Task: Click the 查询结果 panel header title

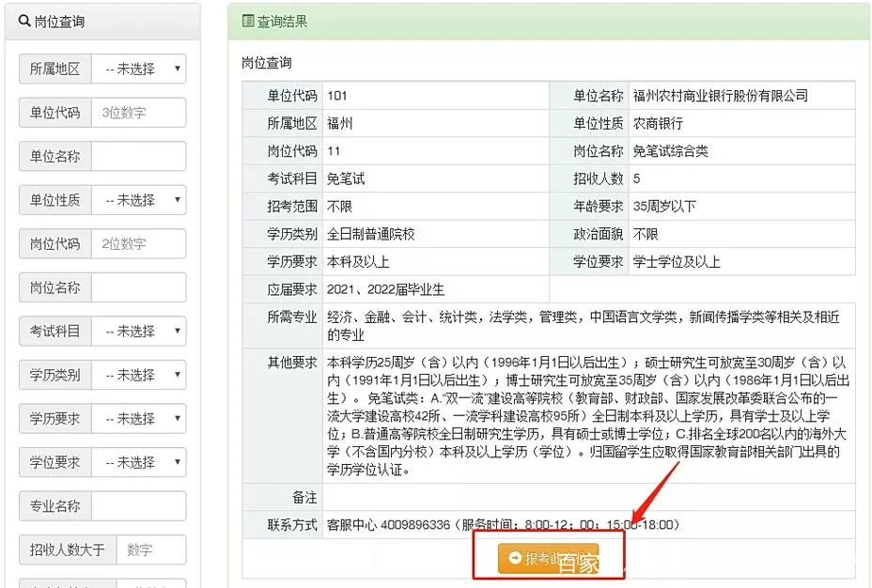Action: click(x=282, y=21)
